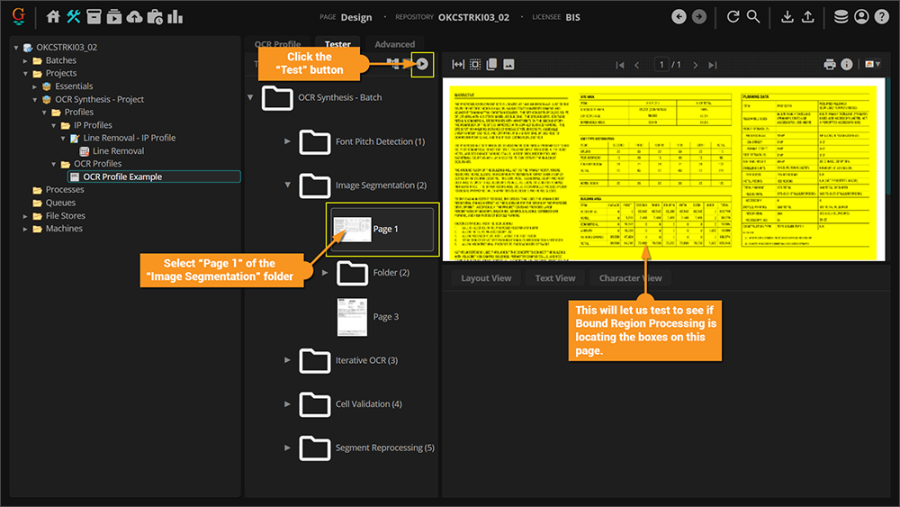900x507 pixels.
Task: Open search with the magnifier icon
Action: [753, 17]
